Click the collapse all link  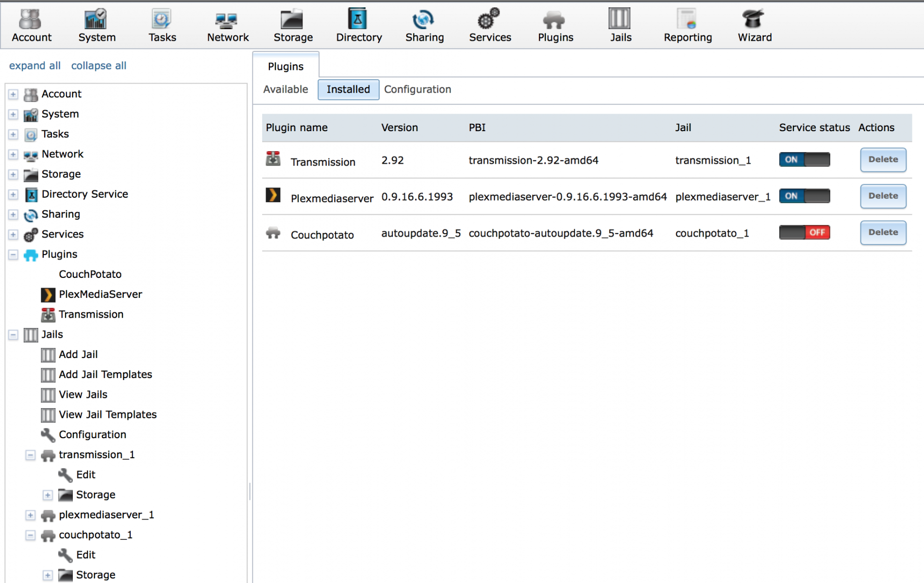[x=99, y=66]
